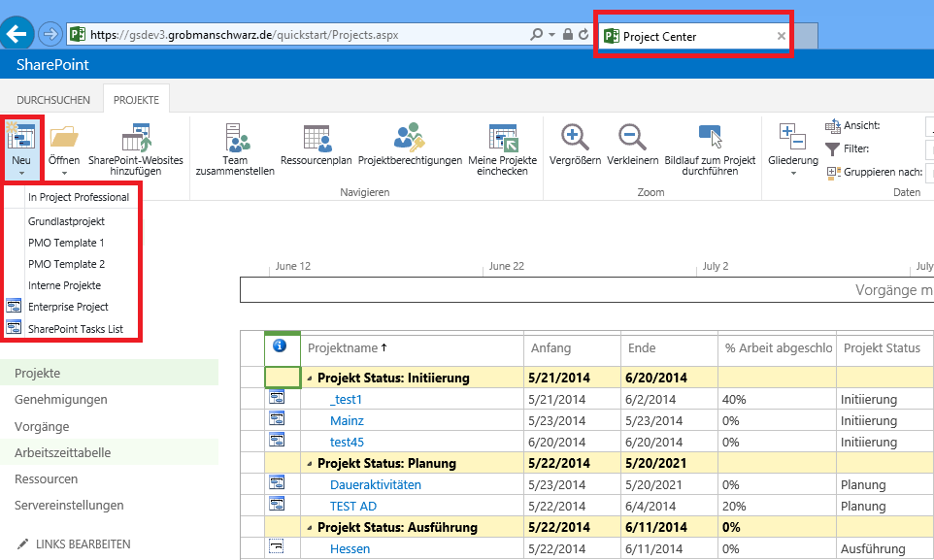Open the dropdown arrow under Öffnen

click(x=64, y=174)
